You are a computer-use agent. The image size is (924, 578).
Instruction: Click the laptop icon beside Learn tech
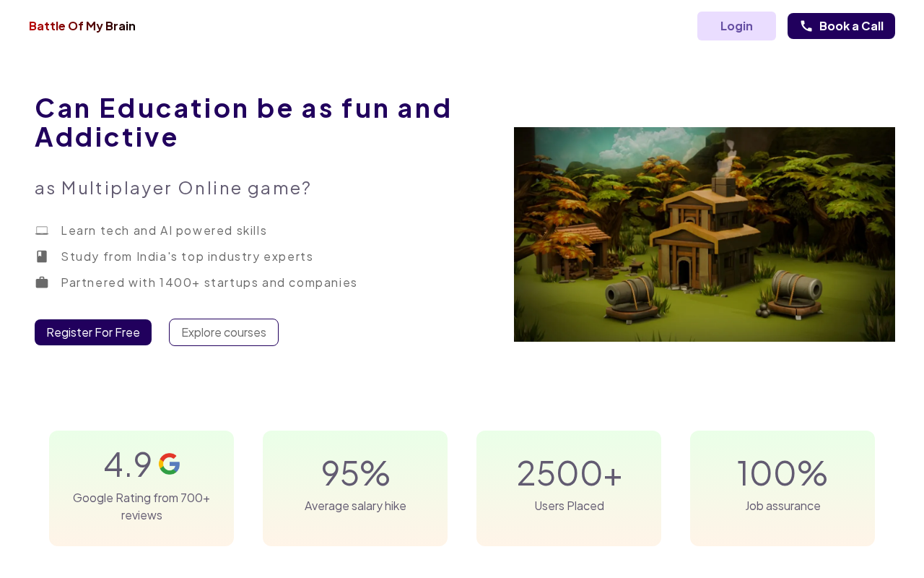click(x=42, y=230)
